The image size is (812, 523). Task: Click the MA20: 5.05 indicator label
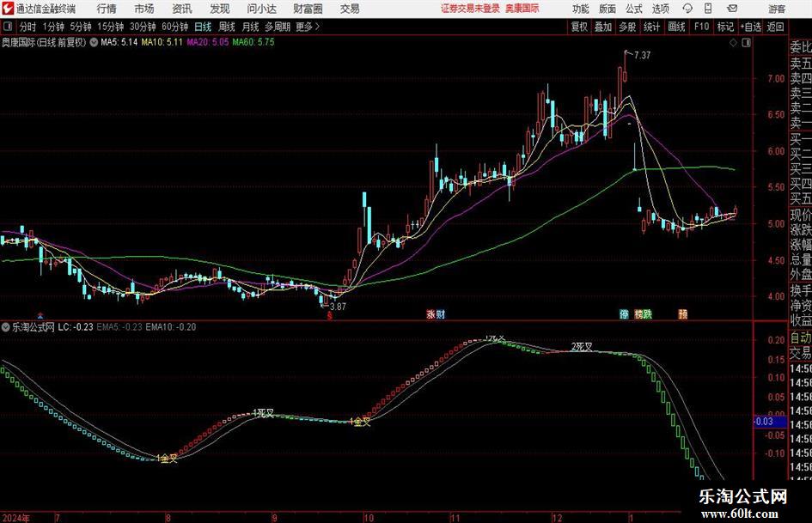click(x=208, y=42)
